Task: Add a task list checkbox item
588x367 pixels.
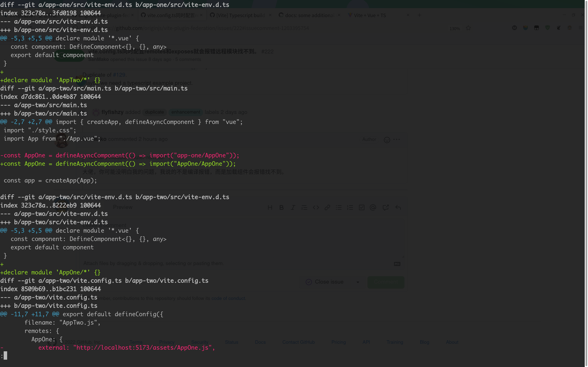Action: (x=361, y=208)
